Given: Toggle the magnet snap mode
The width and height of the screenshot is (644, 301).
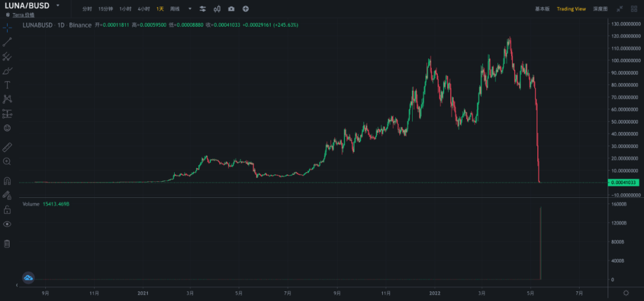Looking at the screenshot, I should pos(7,181).
